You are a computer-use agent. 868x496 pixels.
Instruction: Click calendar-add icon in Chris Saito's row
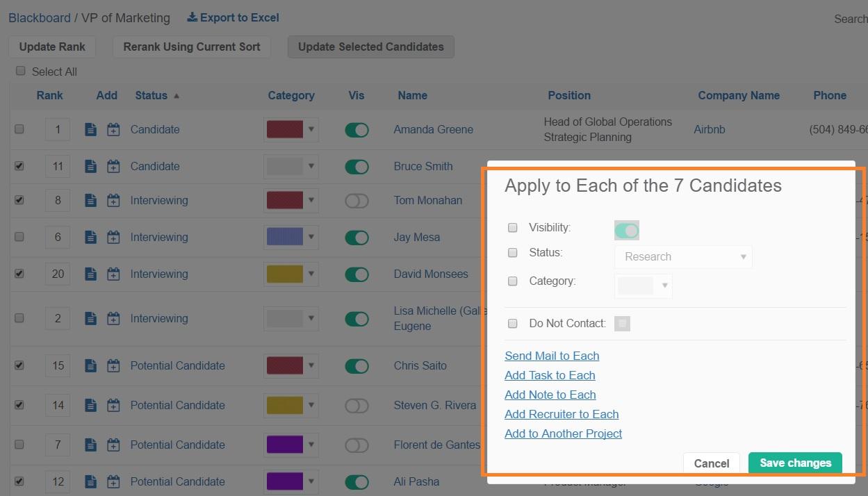[113, 365]
